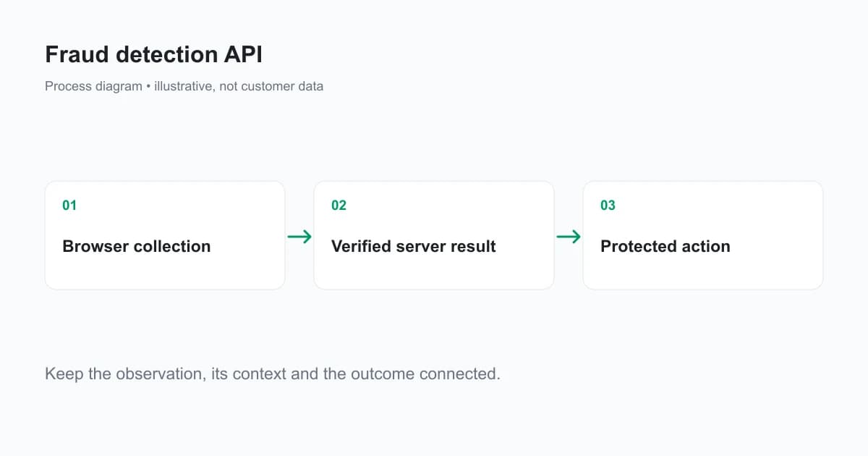Click the 'Keep the observation' footer sentence

[273, 374]
